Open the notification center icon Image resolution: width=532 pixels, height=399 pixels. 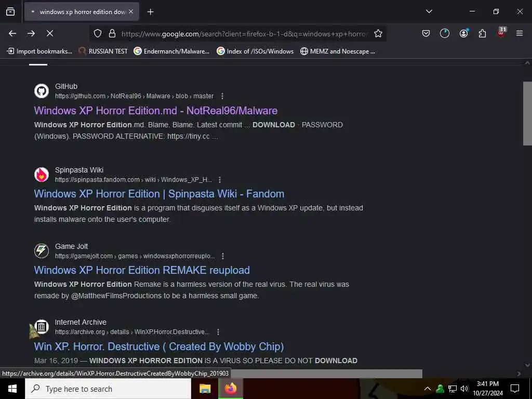[515, 389]
